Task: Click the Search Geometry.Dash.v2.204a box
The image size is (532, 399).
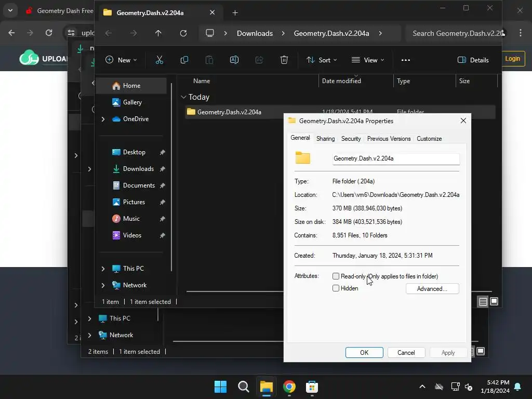Action: [x=454, y=33]
